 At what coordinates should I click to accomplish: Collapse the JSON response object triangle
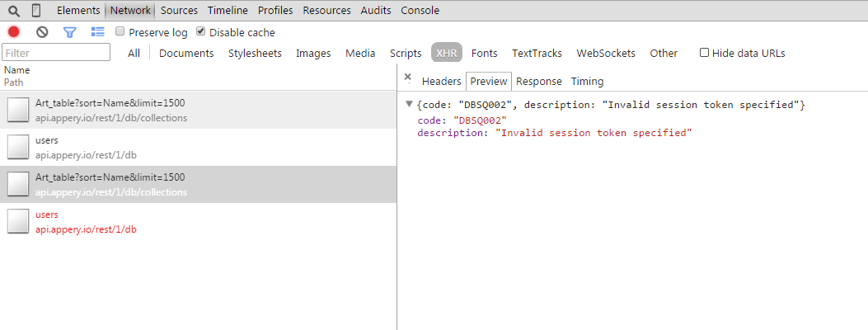click(x=410, y=105)
